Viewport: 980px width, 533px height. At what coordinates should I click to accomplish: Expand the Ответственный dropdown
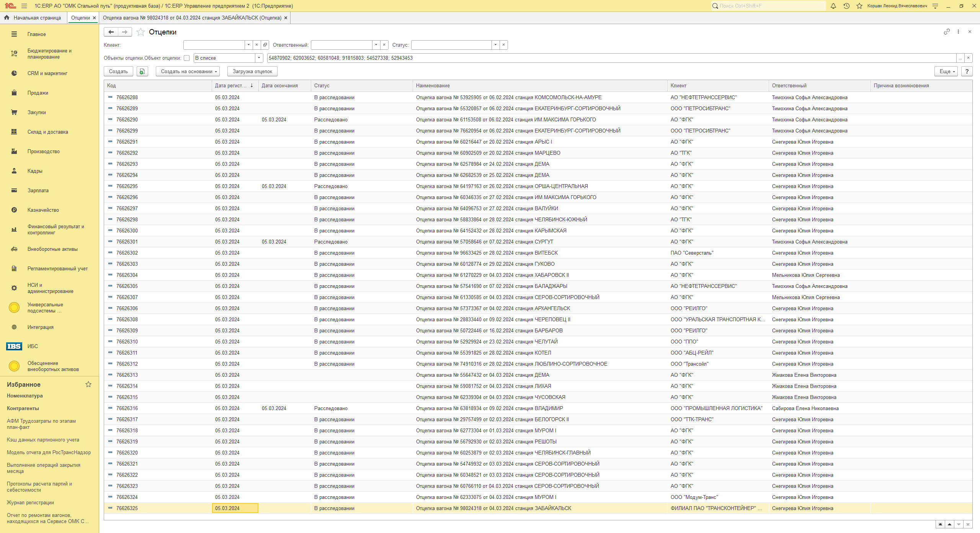pos(376,45)
